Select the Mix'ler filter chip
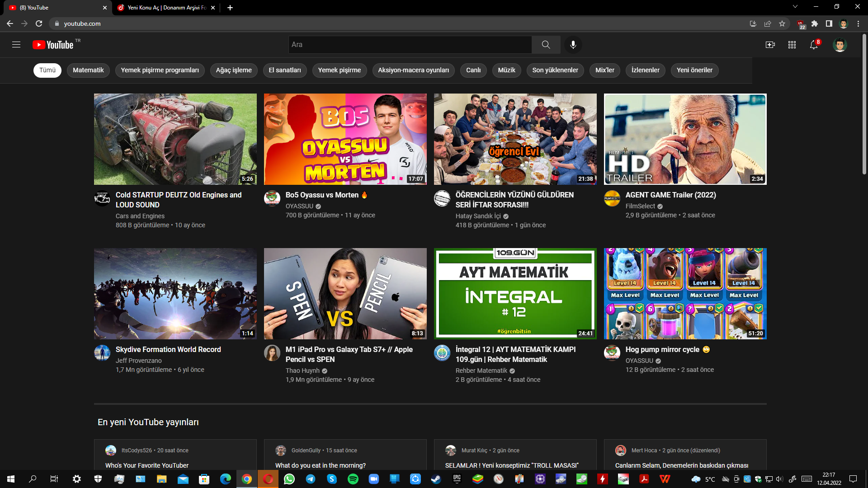868x488 pixels. (x=605, y=70)
